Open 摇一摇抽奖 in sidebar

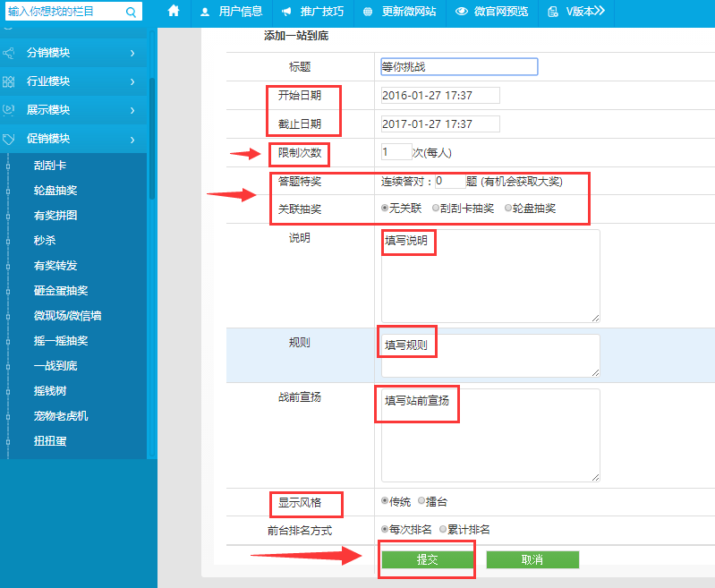pyautogui.click(x=61, y=341)
